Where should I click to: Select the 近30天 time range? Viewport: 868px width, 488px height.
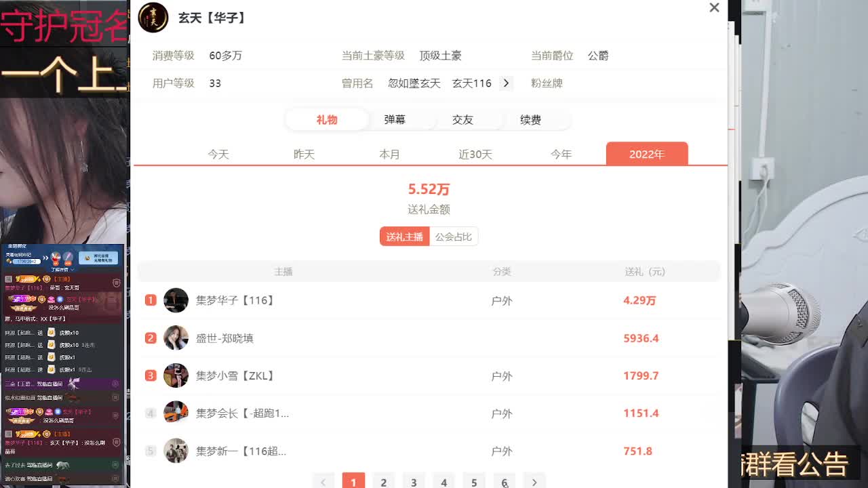[475, 155]
